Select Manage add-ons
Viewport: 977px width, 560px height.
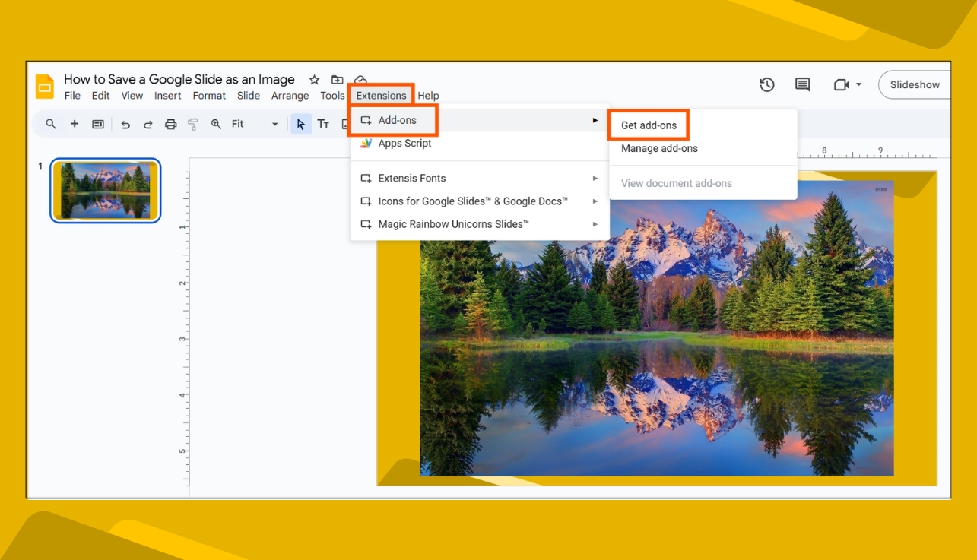pyautogui.click(x=659, y=148)
